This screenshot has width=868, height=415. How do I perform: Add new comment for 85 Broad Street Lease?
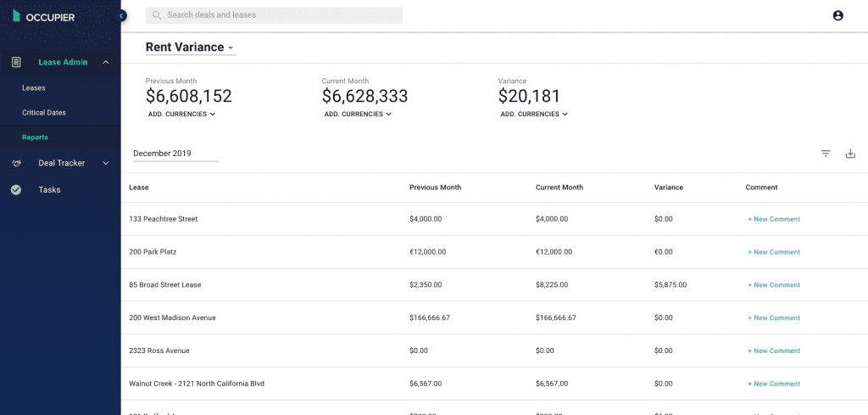point(774,285)
